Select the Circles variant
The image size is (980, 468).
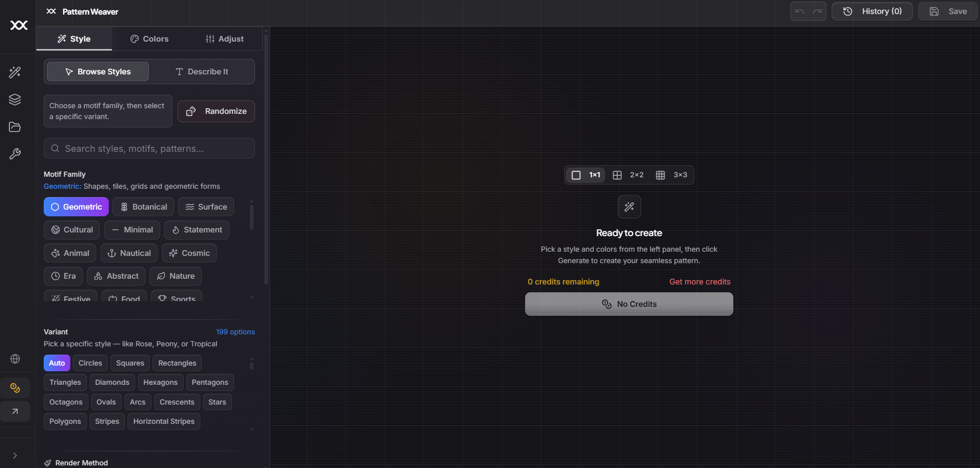pyautogui.click(x=90, y=363)
